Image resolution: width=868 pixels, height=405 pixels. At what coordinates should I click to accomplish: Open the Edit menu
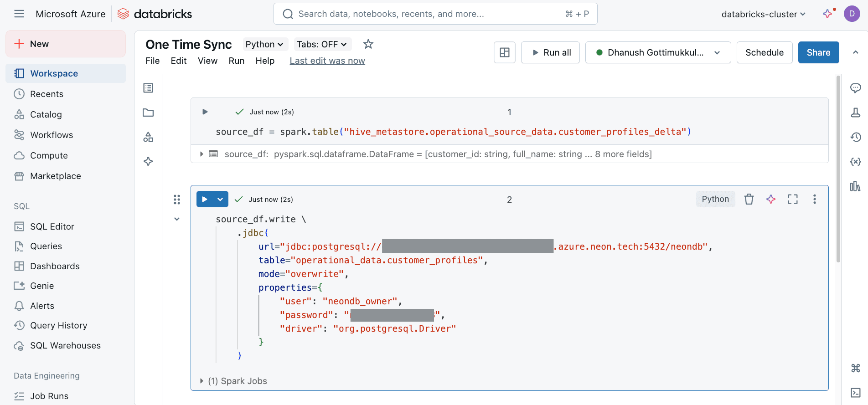tap(179, 61)
